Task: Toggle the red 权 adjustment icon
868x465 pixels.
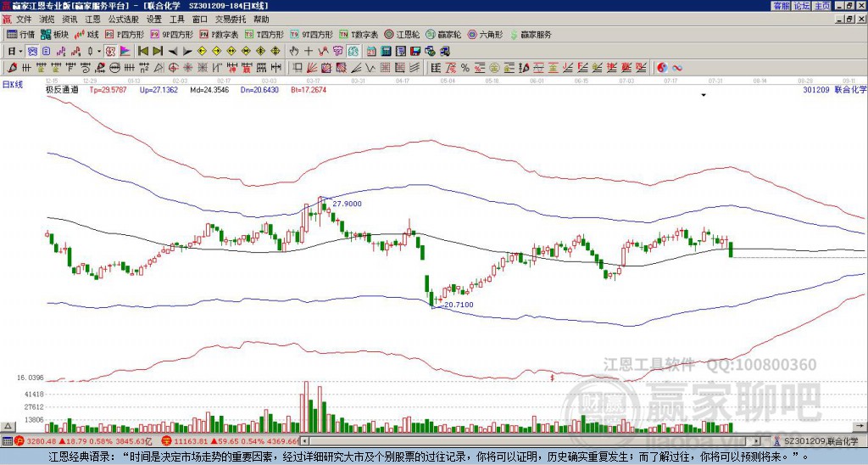Action: tap(110, 52)
